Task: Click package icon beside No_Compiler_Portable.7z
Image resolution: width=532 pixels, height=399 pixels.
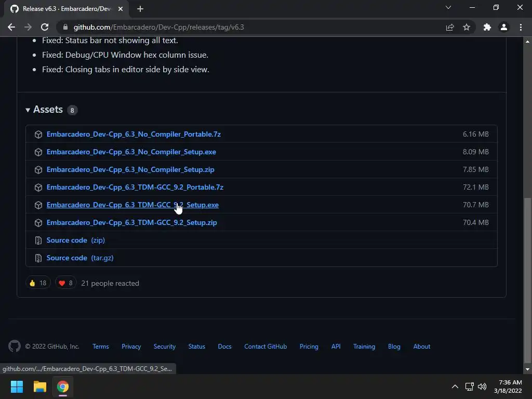Action: point(38,135)
